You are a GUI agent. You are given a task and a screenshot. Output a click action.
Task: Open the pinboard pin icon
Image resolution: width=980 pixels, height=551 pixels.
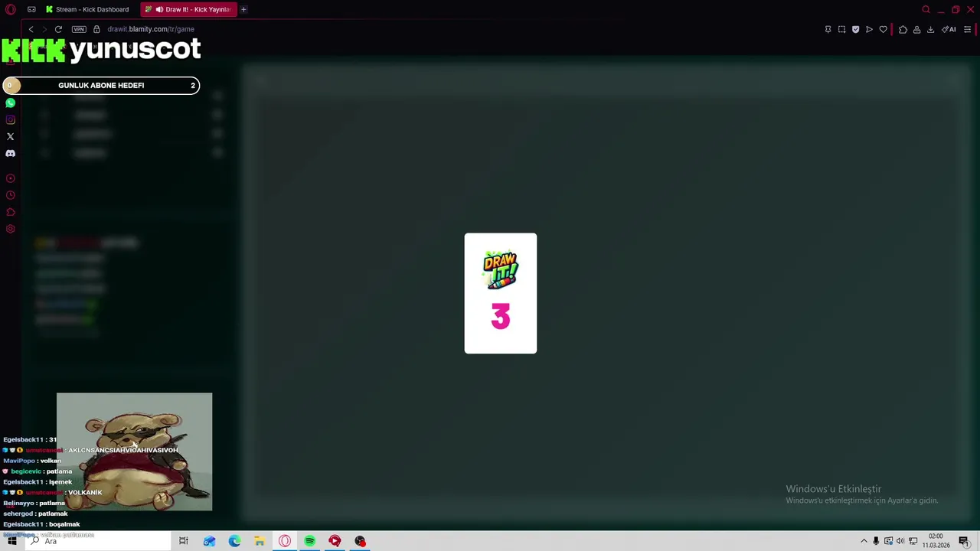(x=828, y=29)
